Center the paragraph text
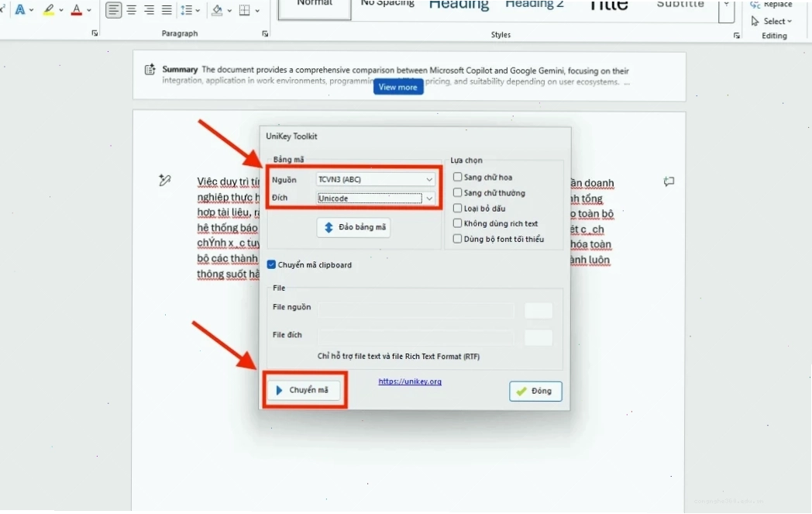812x514 pixels. coord(132,10)
